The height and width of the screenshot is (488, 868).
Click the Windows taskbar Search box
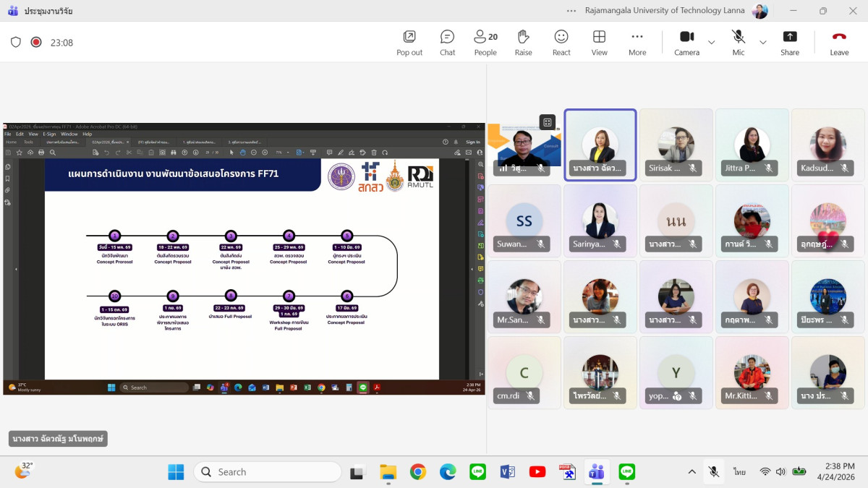(267, 472)
